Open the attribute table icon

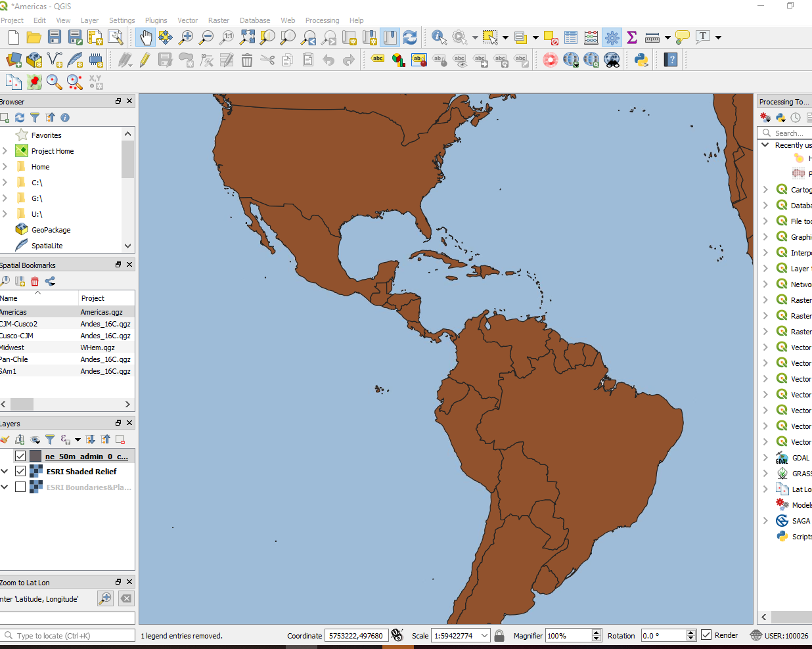tap(571, 37)
